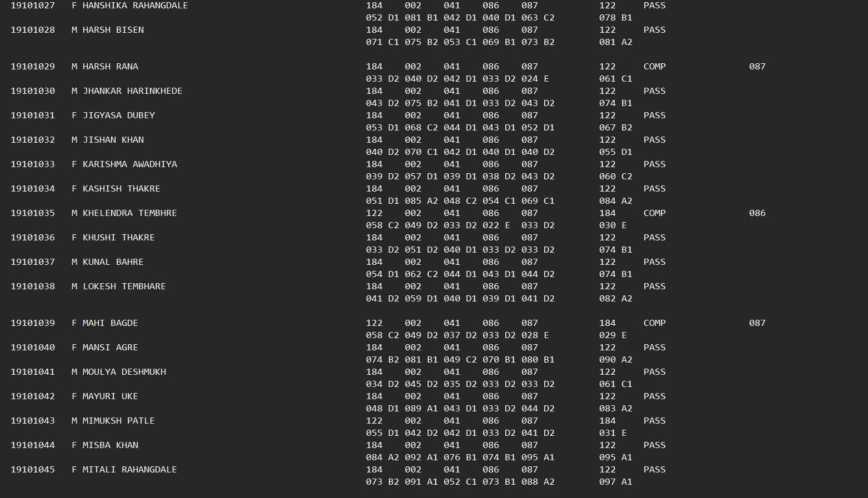Click the name MIMUKSH PATLE
This screenshot has width=868, height=498.
click(119, 421)
